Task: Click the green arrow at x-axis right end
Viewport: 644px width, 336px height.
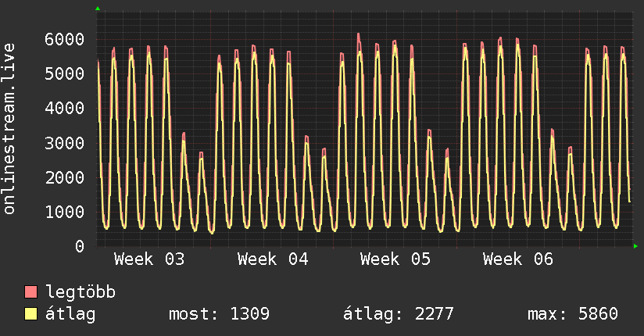Action: (x=635, y=246)
